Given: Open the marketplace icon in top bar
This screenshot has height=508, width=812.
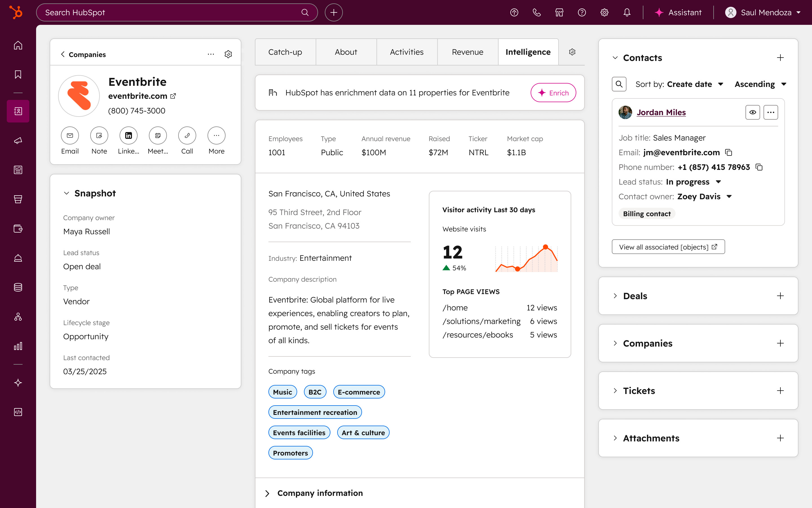Looking at the screenshot, I should pos(559,12).
